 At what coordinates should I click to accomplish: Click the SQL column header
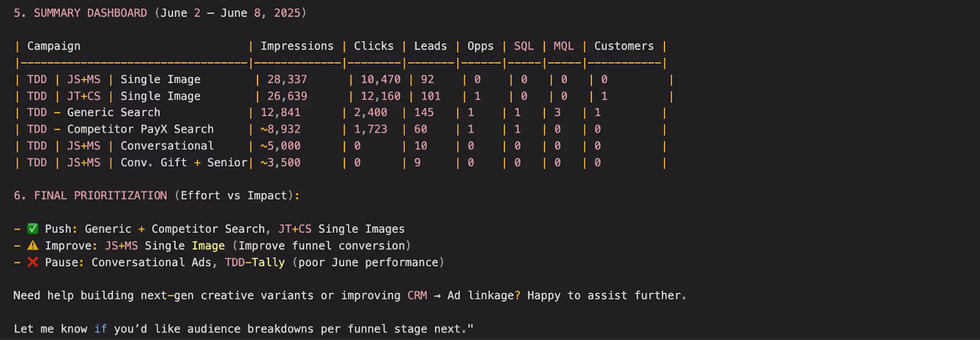click(524, 46)
